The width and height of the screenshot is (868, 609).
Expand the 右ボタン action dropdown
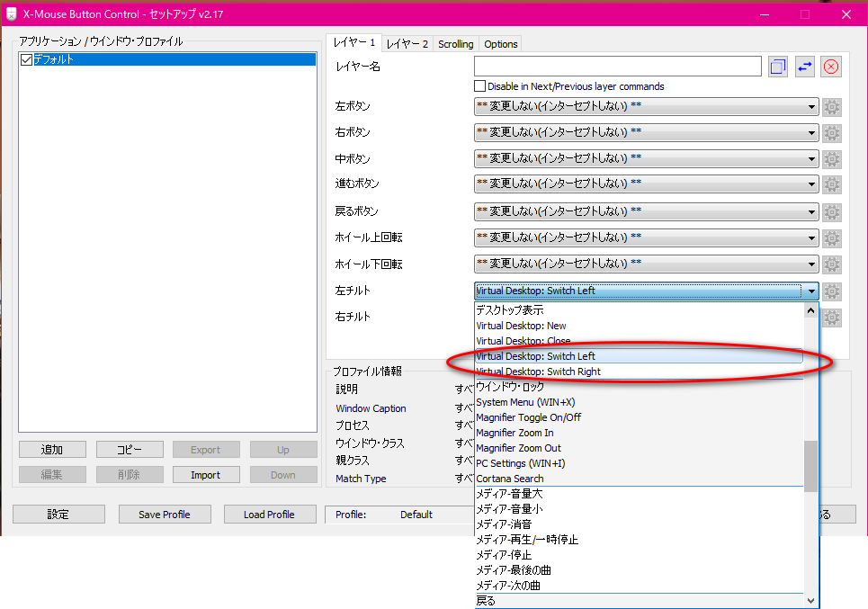646,133
